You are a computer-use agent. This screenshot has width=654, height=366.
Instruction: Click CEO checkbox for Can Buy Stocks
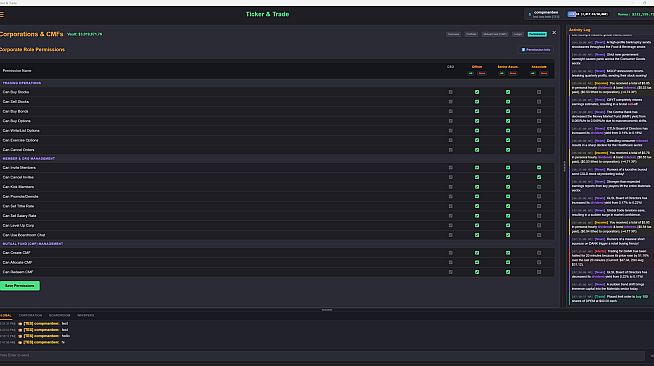pyautogui.click(x=450, y=92)
